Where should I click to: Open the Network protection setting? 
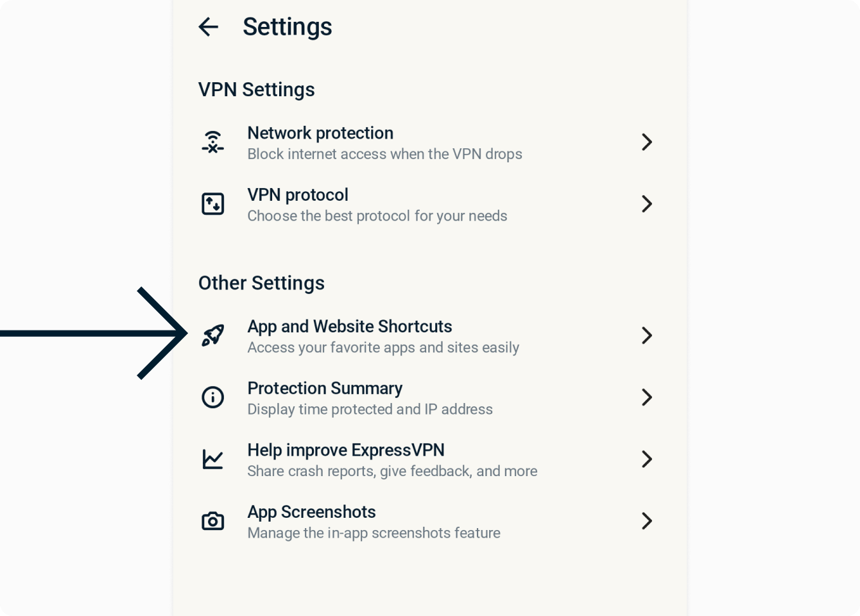click(430, 142)
